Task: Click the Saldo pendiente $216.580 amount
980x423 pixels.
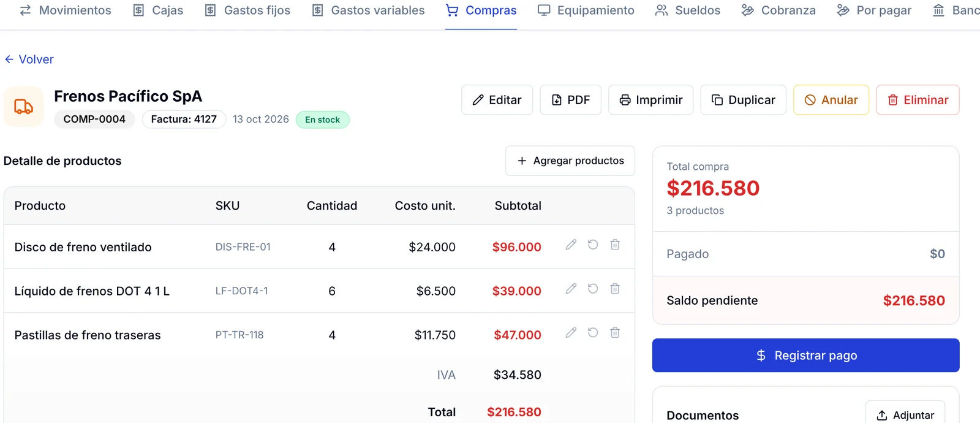Action: tap(914, 300)
